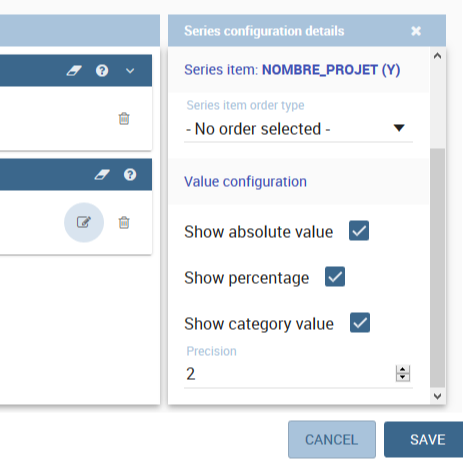Decrease Precision with the down stepper arrow
This screenshot has height=459, width=473.
403,377
